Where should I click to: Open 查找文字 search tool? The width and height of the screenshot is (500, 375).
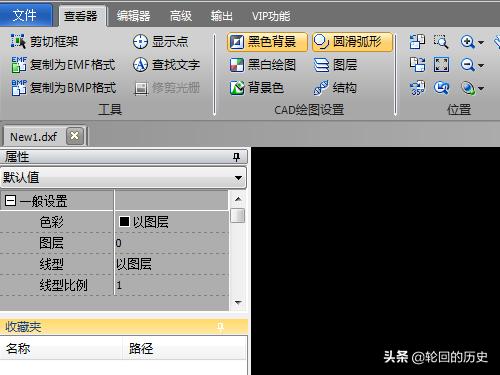[166, 65]
